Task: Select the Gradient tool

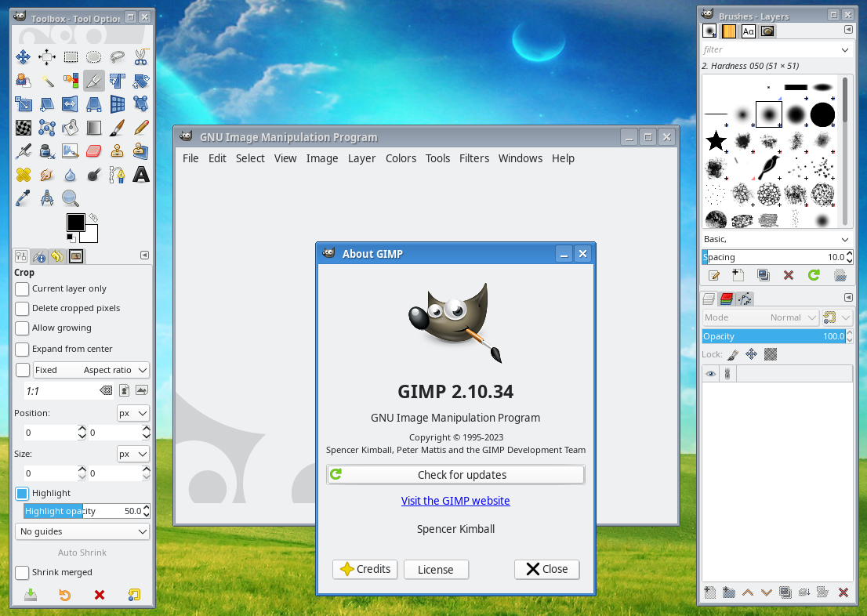Action: tap(94, 128)
